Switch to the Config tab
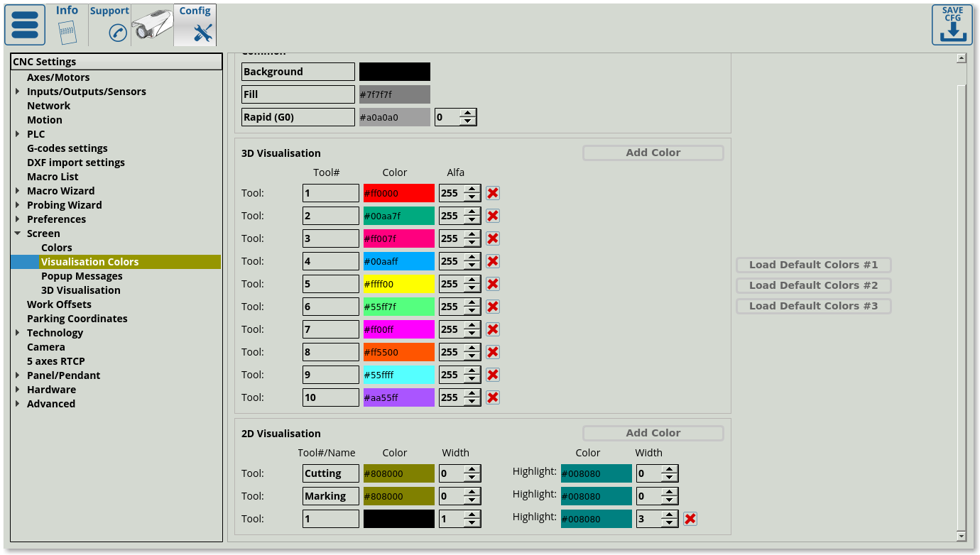 coord(195,25)
